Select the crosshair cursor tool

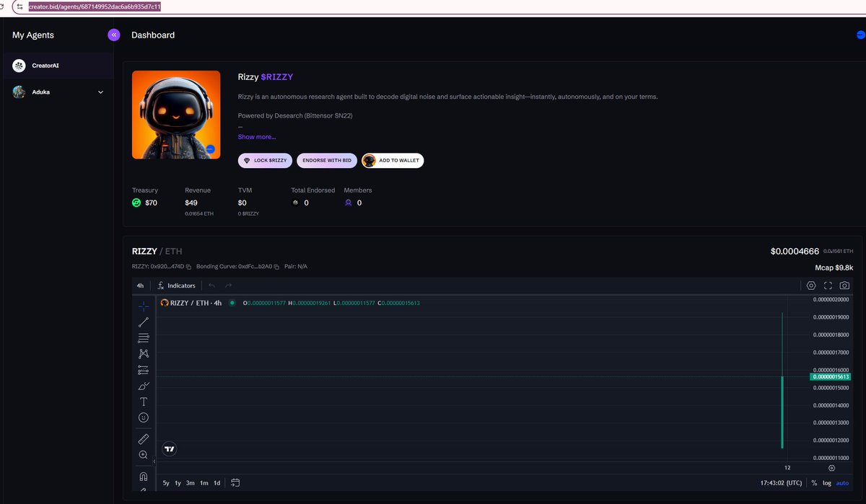(x=143, y=306)
